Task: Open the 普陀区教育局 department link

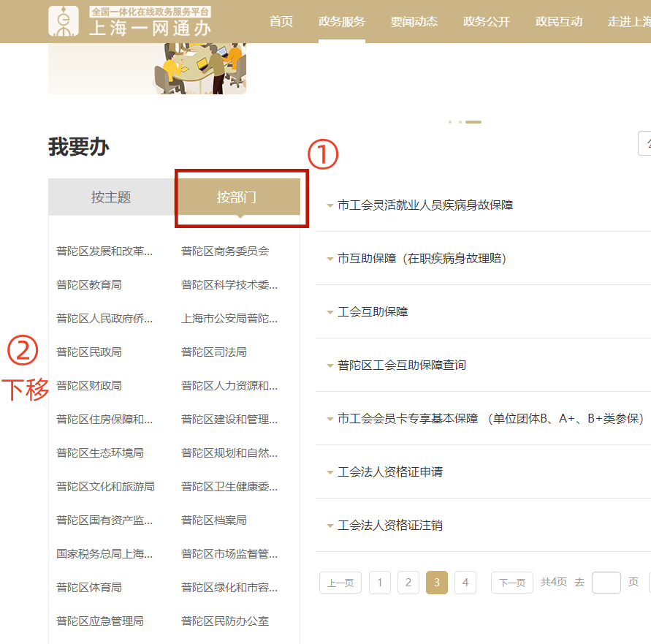Action: 89,285
